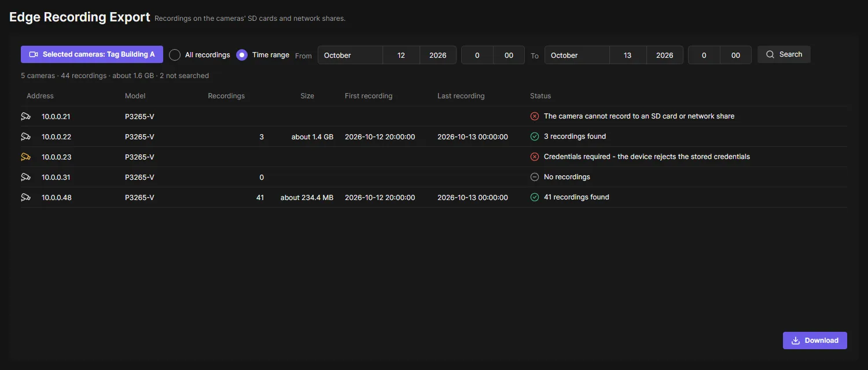Sort by the Recordings column header
The image size is (868, 370).
tap(226, 96)
